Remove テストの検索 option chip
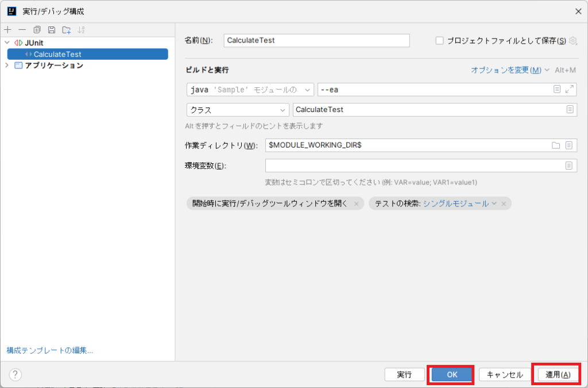The height and width of the screenshot is (388, 588). coord(504,203)
